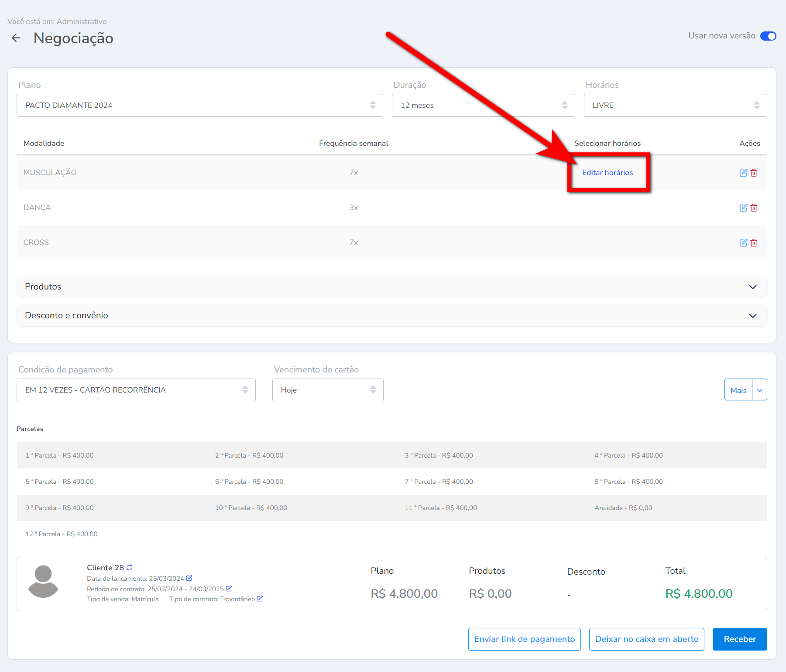Edit the DANÇA modality row
This screenshot has height=672, width=786.
743,208
